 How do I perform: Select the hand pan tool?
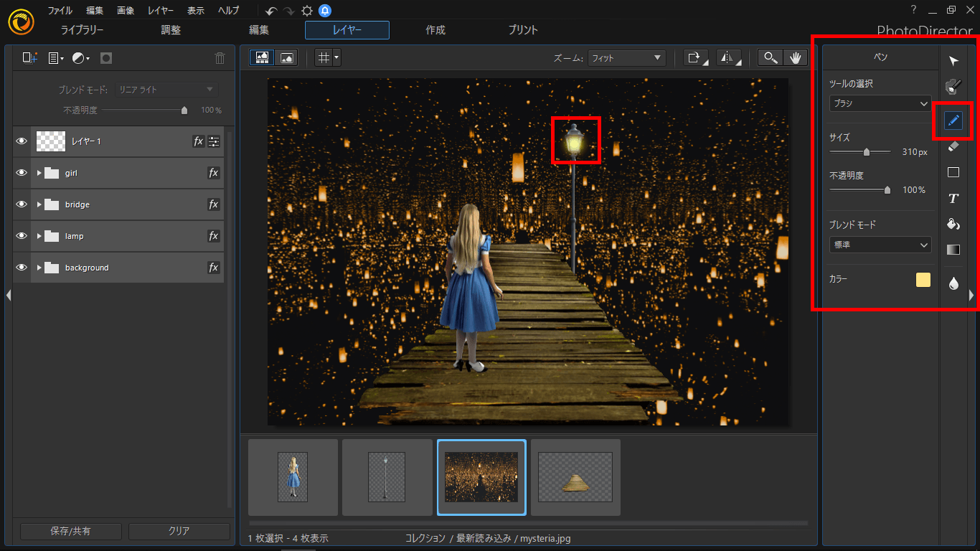pyautogui.click(x=795, y=58)
